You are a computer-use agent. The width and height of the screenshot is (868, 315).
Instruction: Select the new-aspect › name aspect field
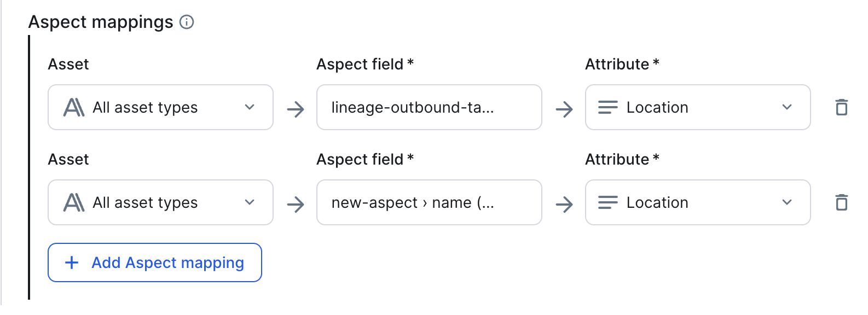429,202
